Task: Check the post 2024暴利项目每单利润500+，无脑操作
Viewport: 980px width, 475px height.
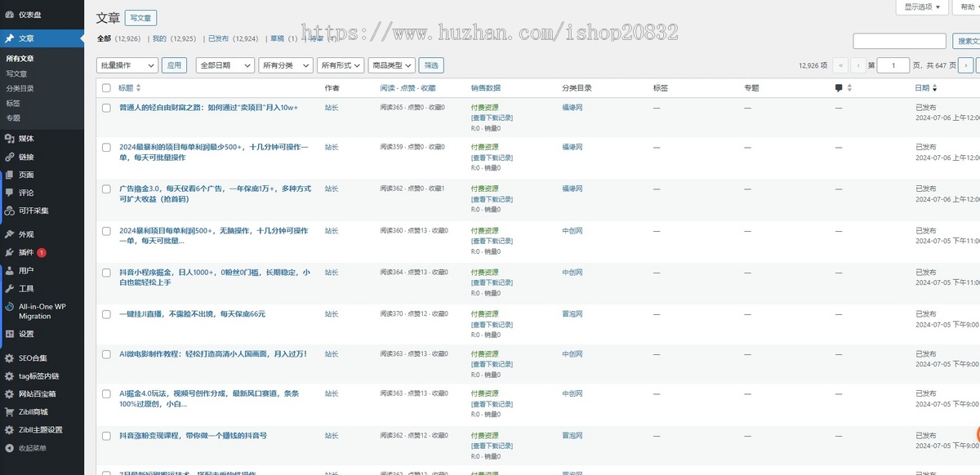Action: (106, 231)
